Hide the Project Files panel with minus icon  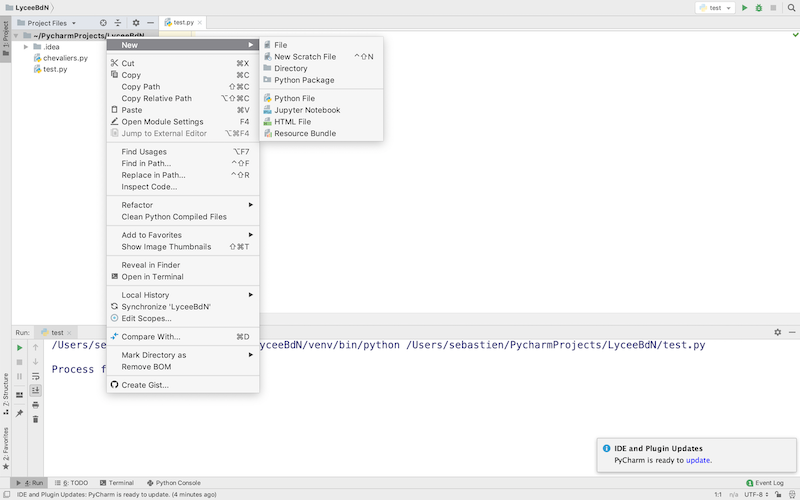click(x=150, y=22)
